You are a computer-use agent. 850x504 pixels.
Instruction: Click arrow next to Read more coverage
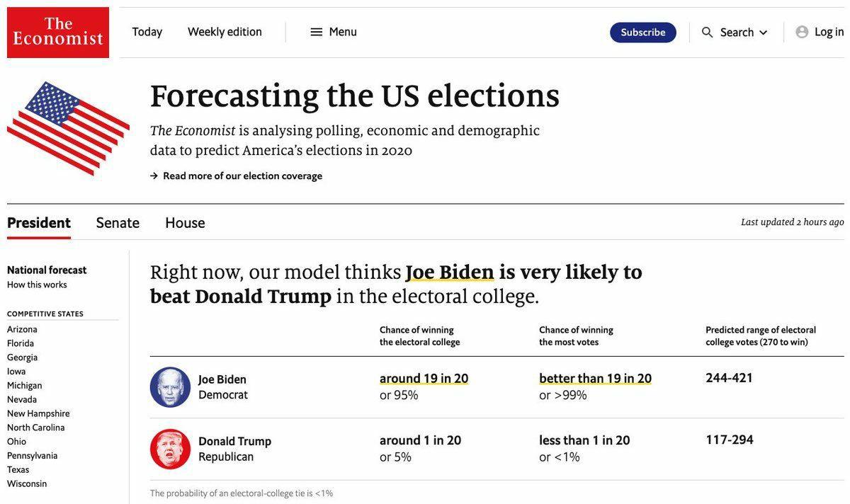pyautogui.click(x=154, y=176)
